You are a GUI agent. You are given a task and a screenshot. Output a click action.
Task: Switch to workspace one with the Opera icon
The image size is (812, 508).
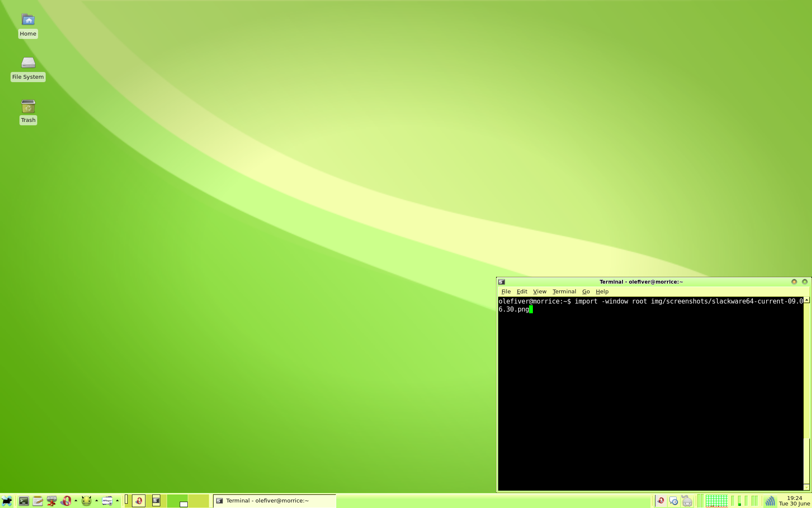coord(135,501)
